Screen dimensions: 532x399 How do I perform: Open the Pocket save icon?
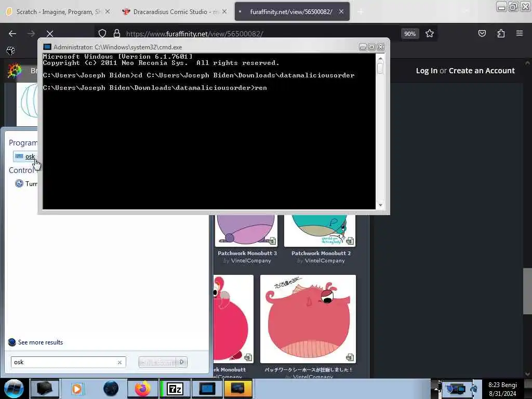pyautogui.click(x=482, y=34)
